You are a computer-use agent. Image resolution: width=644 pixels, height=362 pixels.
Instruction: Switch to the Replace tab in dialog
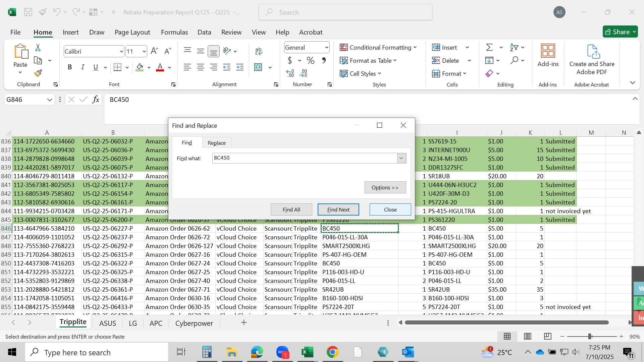[217, 143]
